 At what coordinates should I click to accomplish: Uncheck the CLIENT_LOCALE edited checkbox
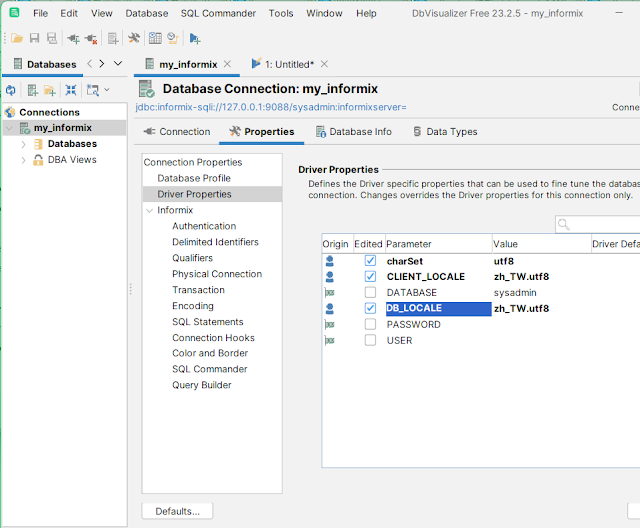370,276
